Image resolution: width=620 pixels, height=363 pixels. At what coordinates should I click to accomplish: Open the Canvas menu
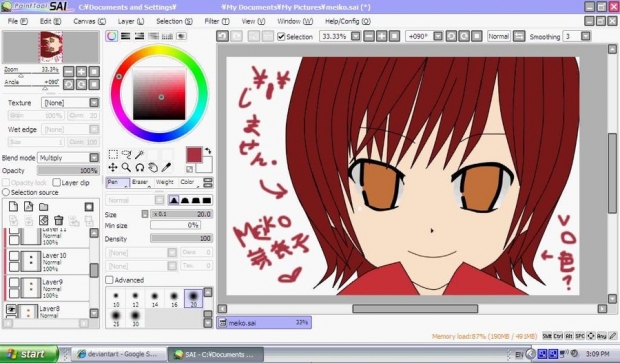click(89, 21)
